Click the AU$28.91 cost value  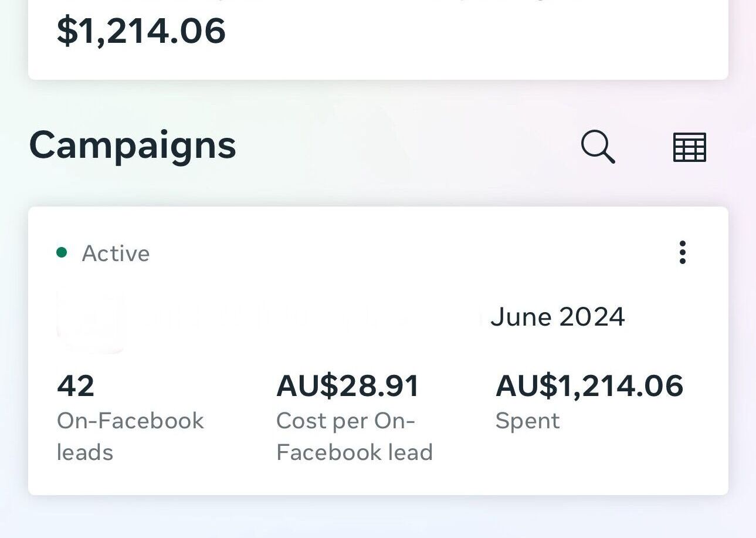348,386
